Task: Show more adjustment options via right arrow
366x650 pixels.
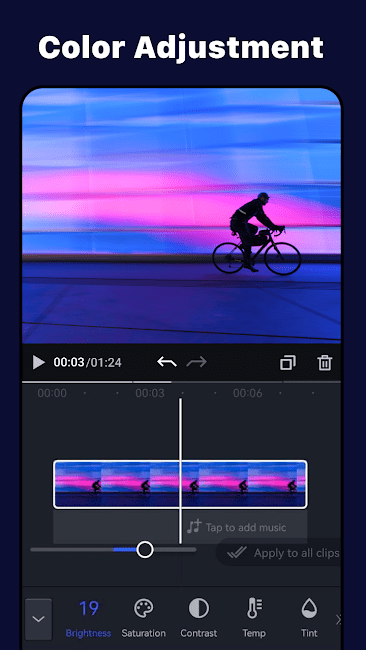Action: click(x=338, y=619)
